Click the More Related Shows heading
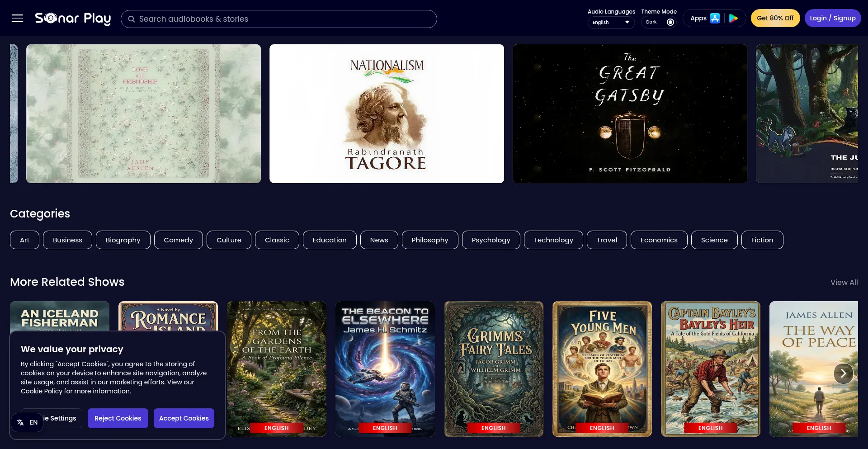Viewport: 868px width, 449px height. click(x=67, y=282)
